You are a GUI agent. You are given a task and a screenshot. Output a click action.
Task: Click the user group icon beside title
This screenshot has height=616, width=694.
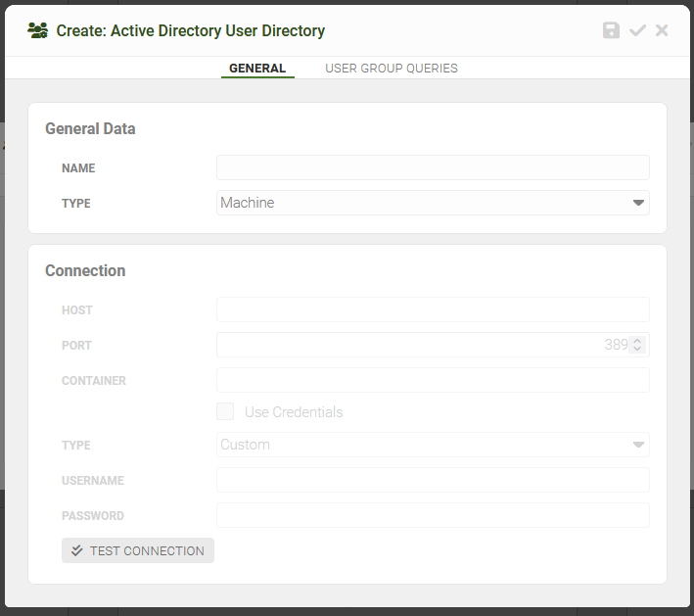click(x=37, y=30)
